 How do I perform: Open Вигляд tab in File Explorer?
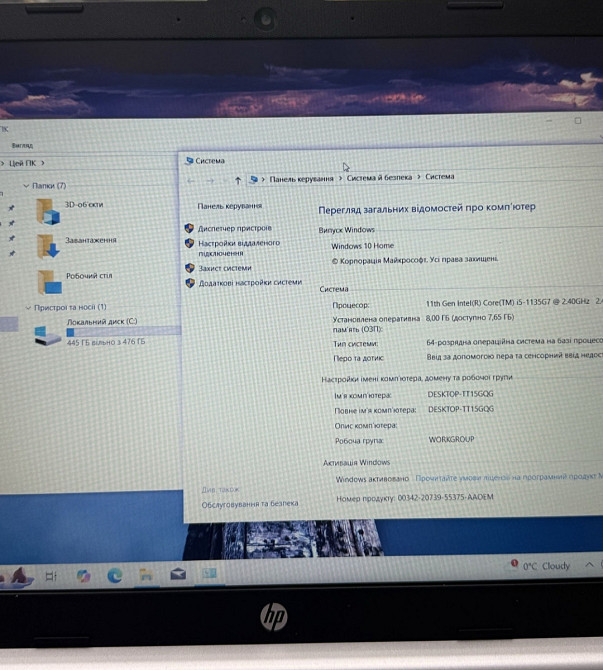[x=22, y=146]
